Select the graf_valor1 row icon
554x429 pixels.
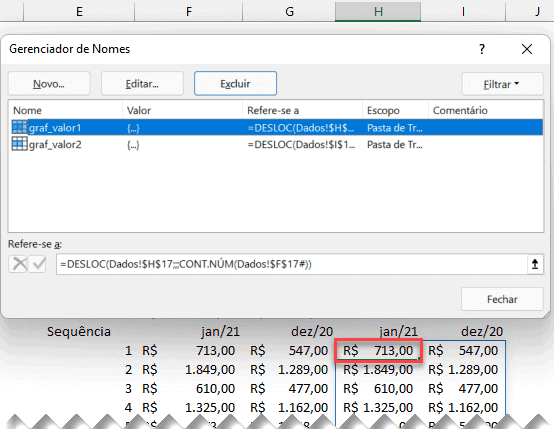[x=19, y=127]
